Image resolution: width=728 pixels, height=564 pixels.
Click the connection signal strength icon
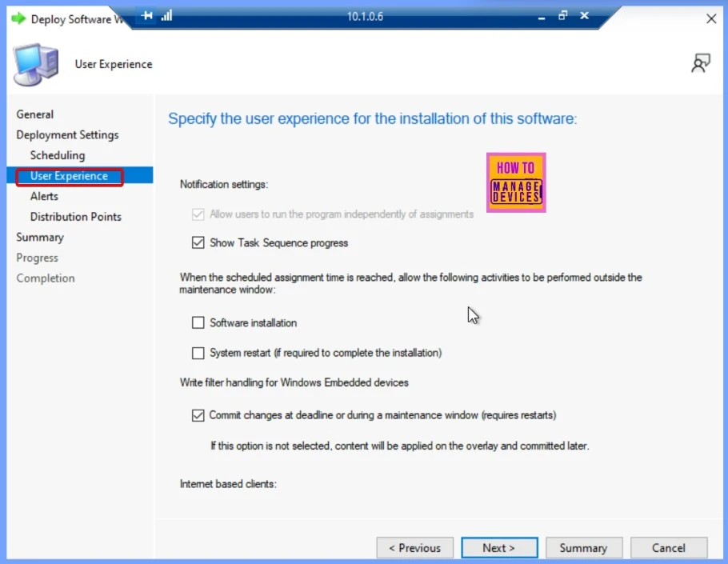click(166, 16)
